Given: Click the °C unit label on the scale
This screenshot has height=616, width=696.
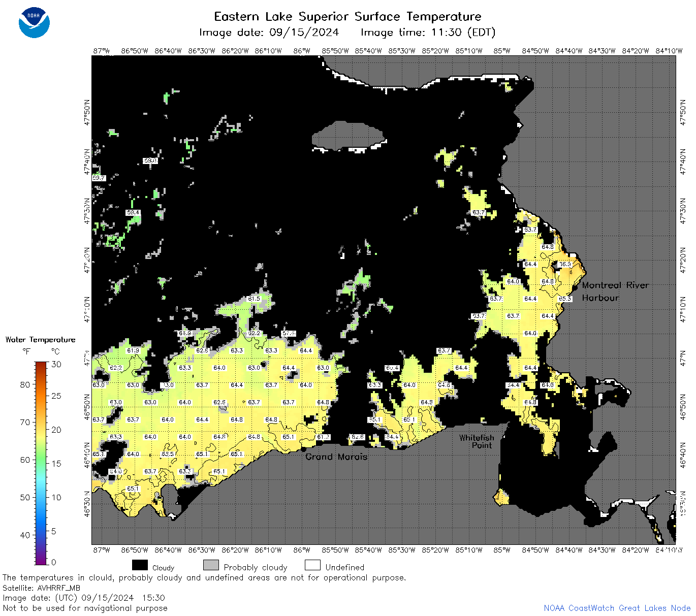Looking at the screenshot, I should click(x=55, y=351).
